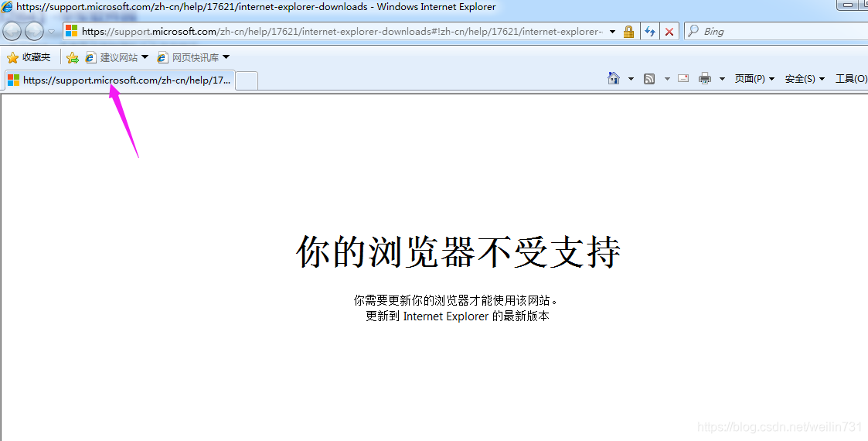Click the Refresh page button

coord(650,32)
